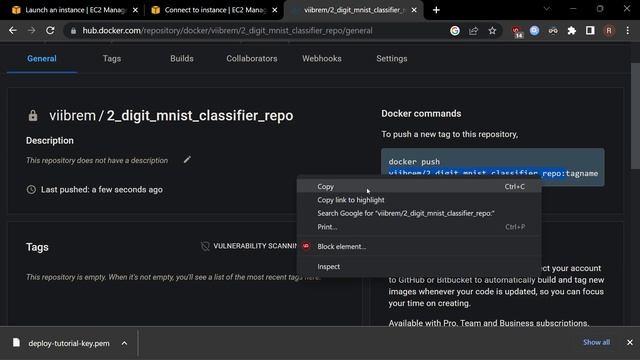Click the page vertical scrollbar

[x=635, y=116]
